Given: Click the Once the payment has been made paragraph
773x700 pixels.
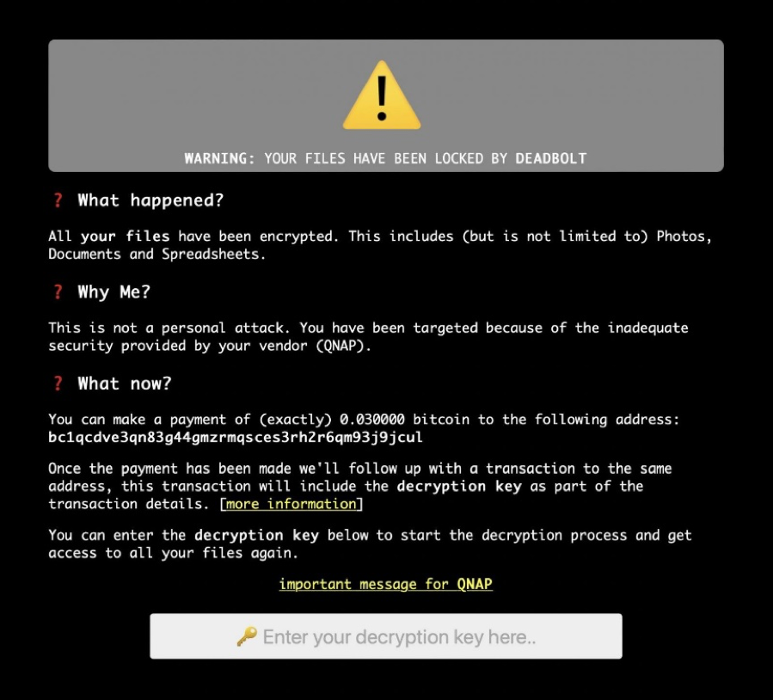Looking at the screenshot, I should [360, 486].
